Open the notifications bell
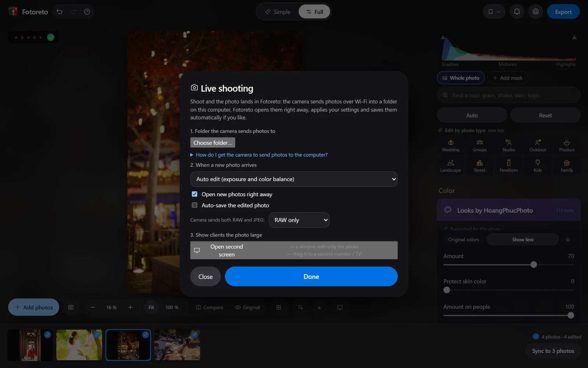The image size is (588, 368). coord(517,12)
